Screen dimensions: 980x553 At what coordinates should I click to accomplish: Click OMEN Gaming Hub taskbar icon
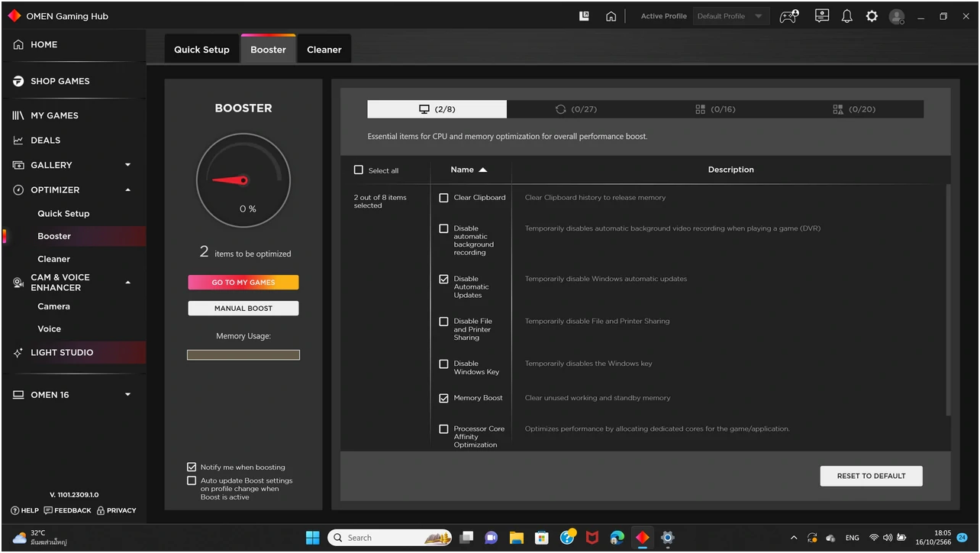point(643,538)
